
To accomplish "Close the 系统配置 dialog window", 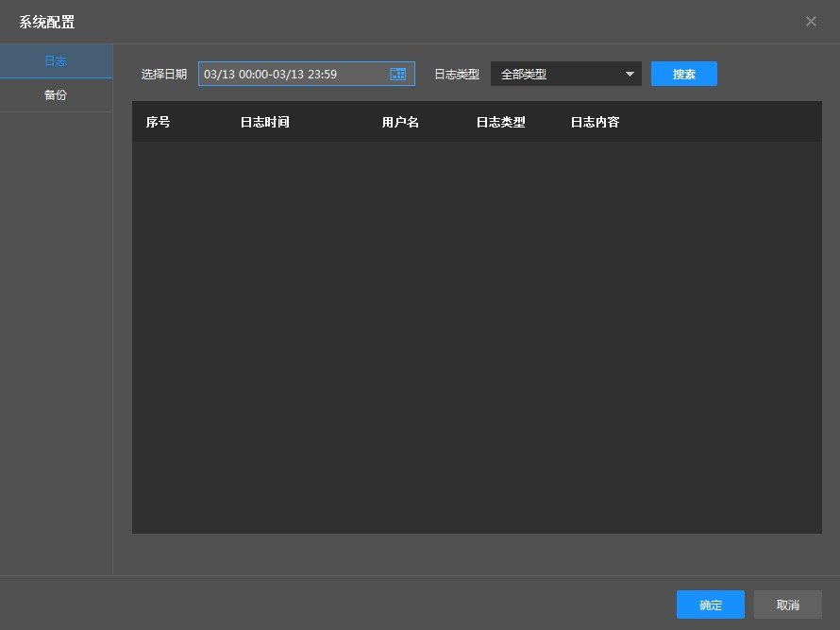I will point(811,22).
